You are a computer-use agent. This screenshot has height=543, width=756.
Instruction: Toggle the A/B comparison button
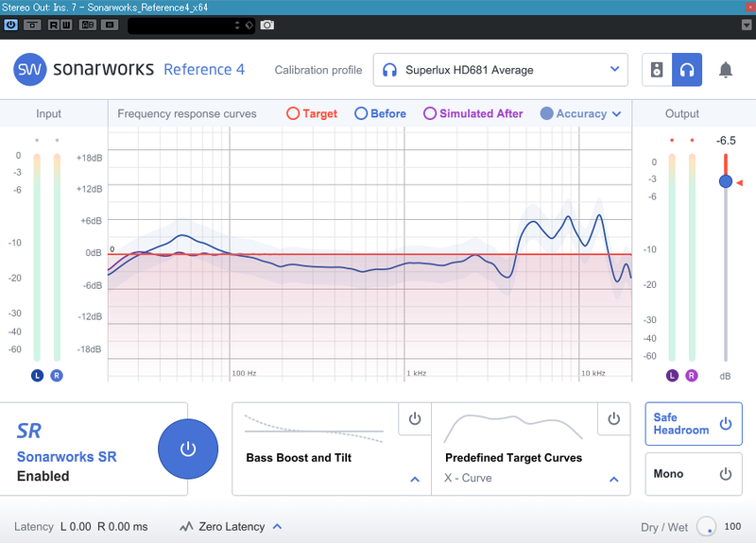click(x=88, y=25)
